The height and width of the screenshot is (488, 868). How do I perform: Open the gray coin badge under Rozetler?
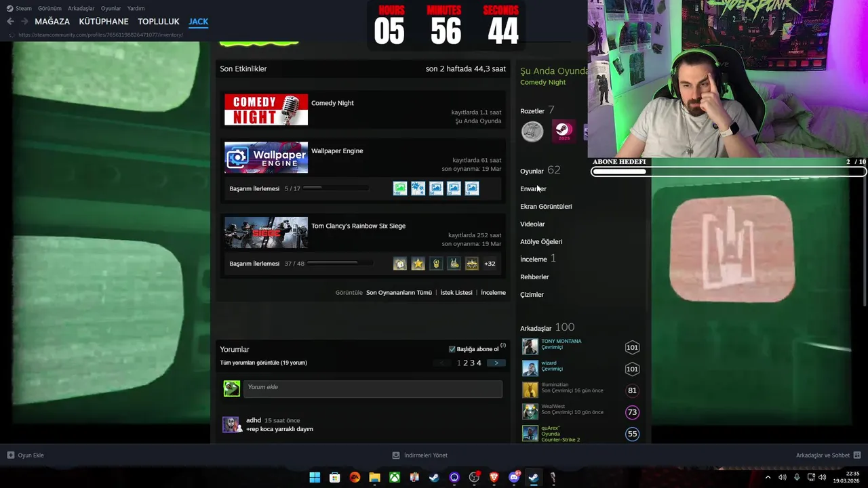click(x=532, y=131)
